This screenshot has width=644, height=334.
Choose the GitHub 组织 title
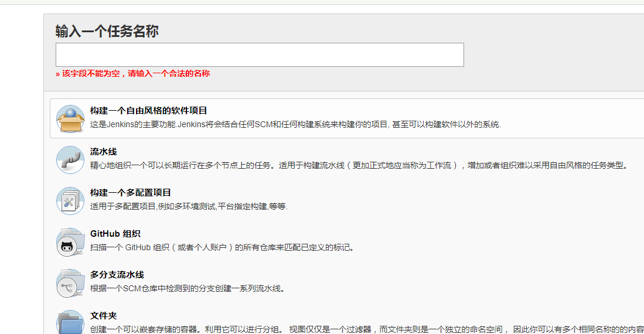coord(115,234)
